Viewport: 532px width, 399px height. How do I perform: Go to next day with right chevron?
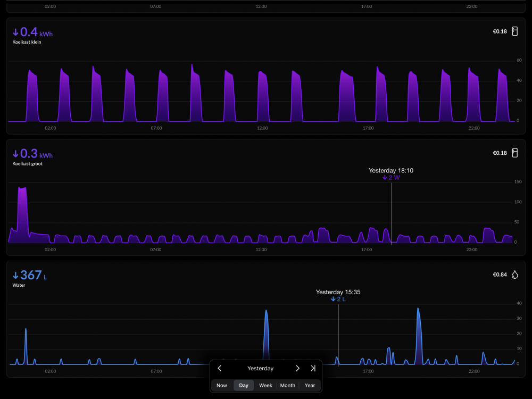[297, 368]
